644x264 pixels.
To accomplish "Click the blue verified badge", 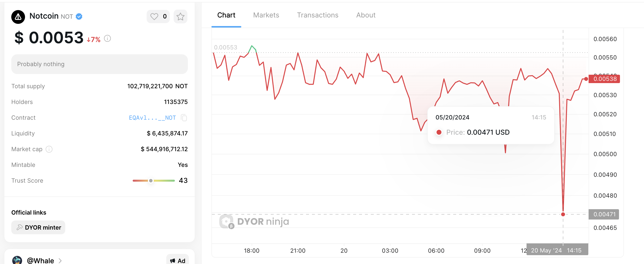I will tap(79, 16).
